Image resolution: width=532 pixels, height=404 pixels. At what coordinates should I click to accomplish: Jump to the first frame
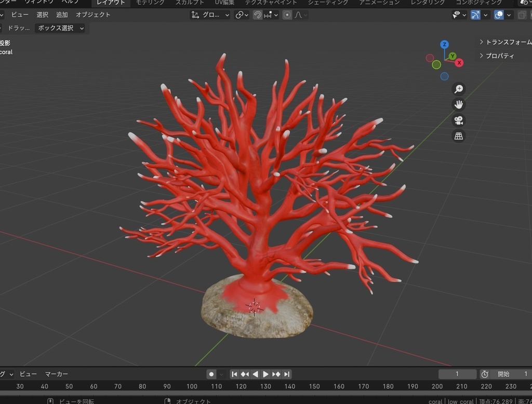tap(234, 374)
